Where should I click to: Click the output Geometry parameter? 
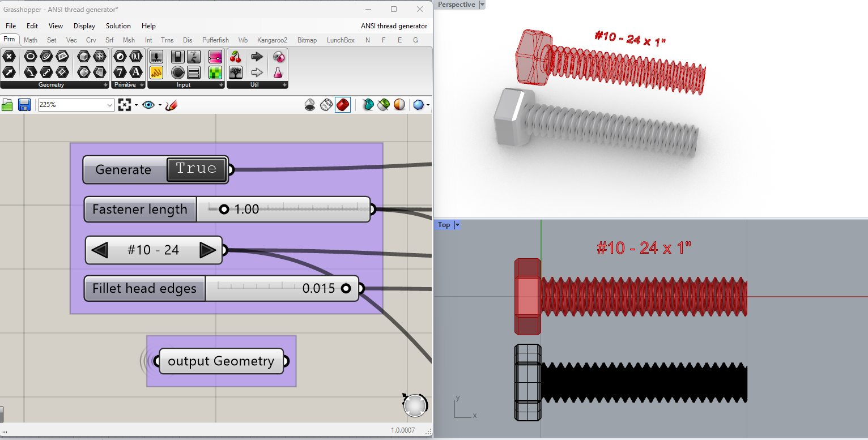[221, 361]
